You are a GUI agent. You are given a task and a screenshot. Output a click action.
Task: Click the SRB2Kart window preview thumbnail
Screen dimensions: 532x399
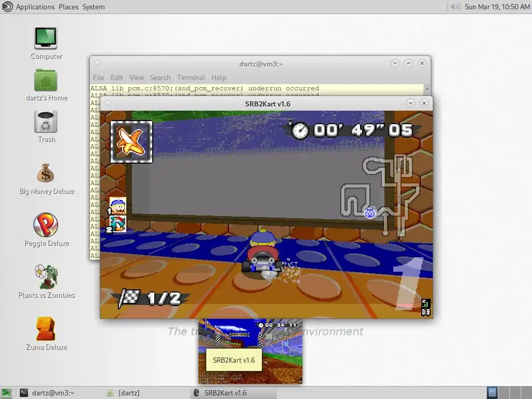[250, 352]
